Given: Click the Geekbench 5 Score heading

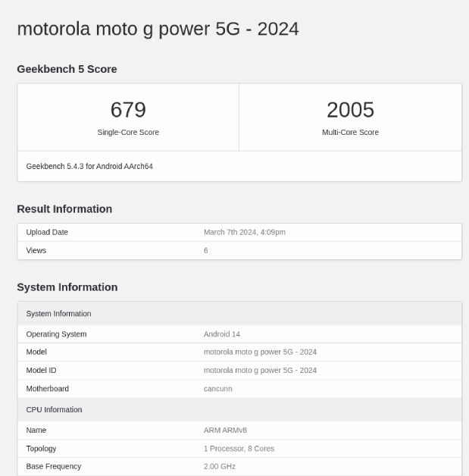Looking at the screenshot, I should click(67, 69).
